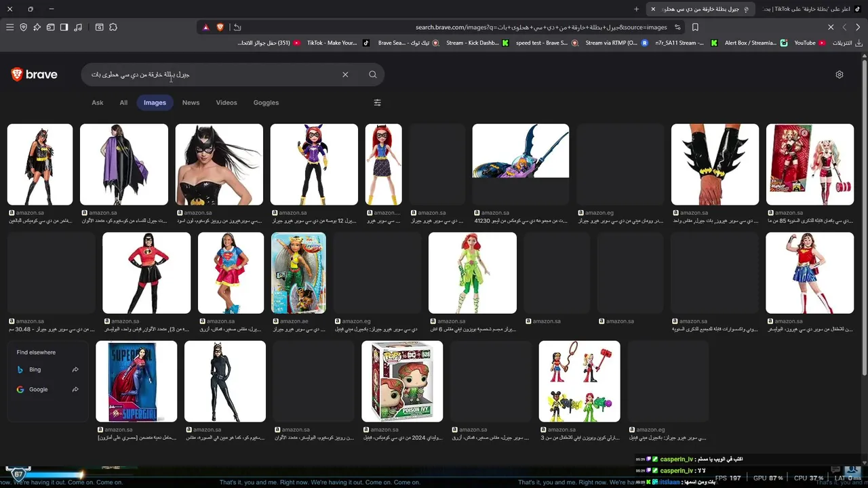Open site settings icon in the address bar
Viewport: 868px width, 488px height.
coord(677,27)
